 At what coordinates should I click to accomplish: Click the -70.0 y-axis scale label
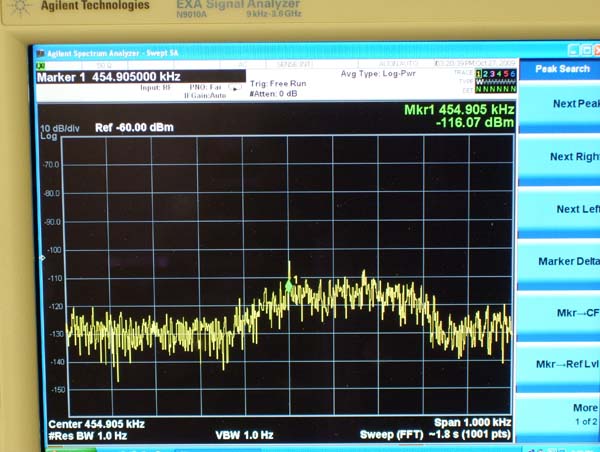51,165
